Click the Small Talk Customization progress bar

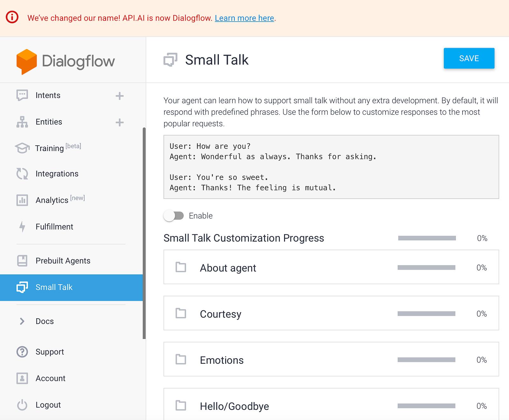[427, 238]
